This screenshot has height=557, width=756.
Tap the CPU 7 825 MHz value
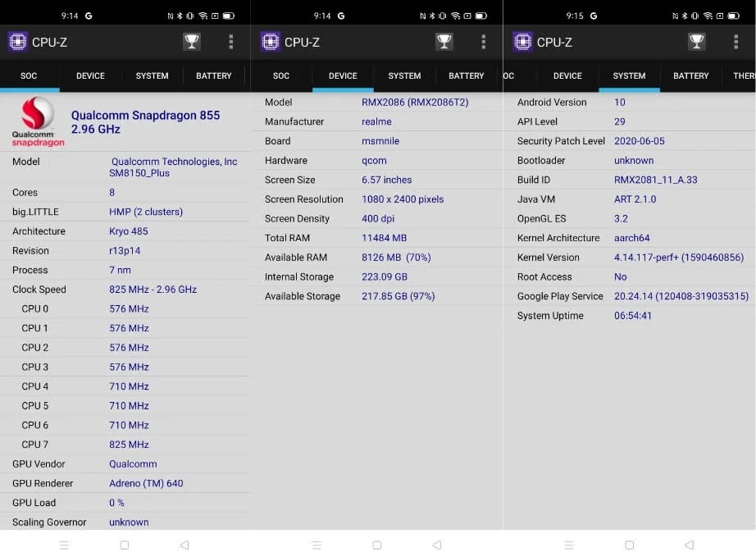pos(129,445)
